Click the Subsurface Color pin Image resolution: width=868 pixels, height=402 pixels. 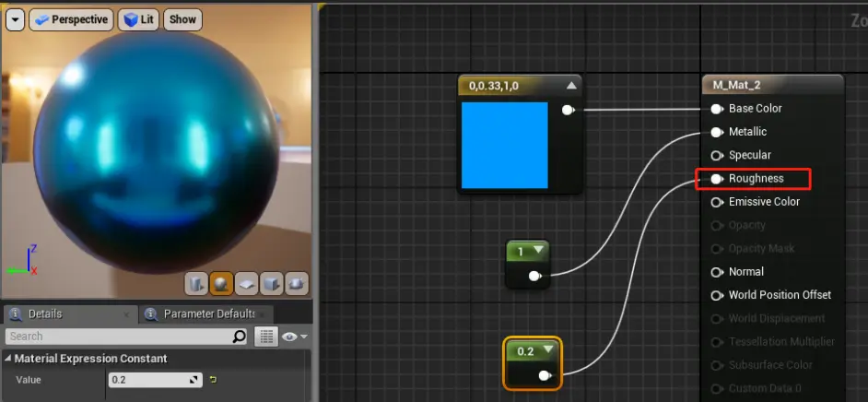[x=717, y=365]
